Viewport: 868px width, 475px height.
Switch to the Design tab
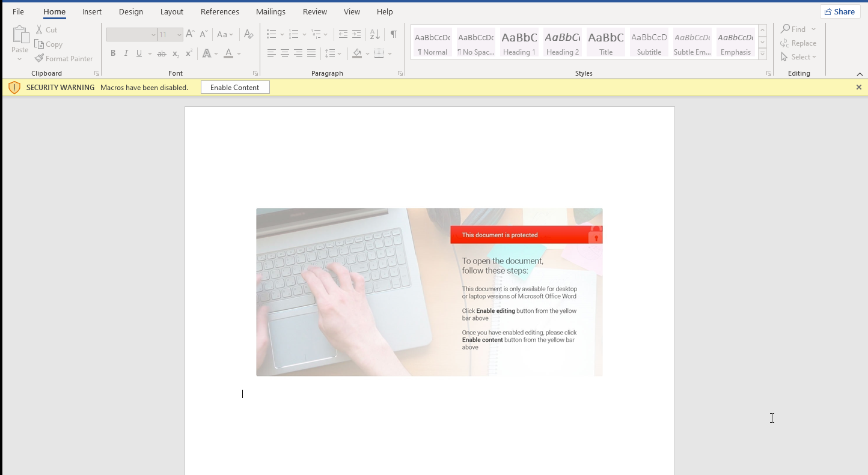(x=131, y=11)
